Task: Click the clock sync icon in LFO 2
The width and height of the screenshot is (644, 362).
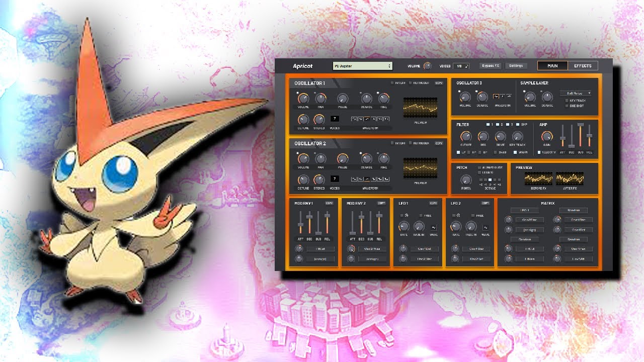Action: click(x=458, y=215)
